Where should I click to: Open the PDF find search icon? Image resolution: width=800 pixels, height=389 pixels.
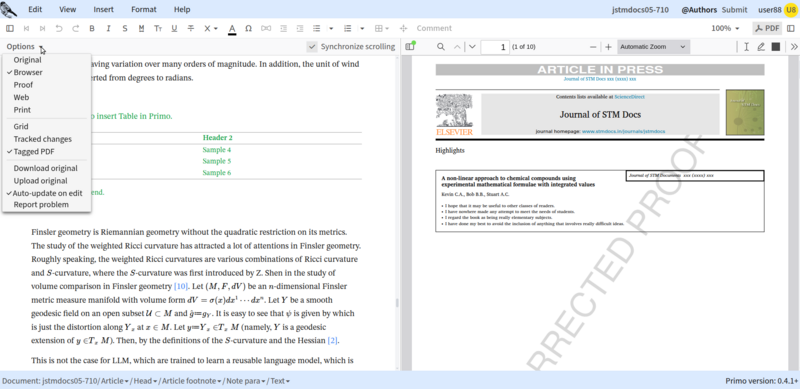click(441, 47)
